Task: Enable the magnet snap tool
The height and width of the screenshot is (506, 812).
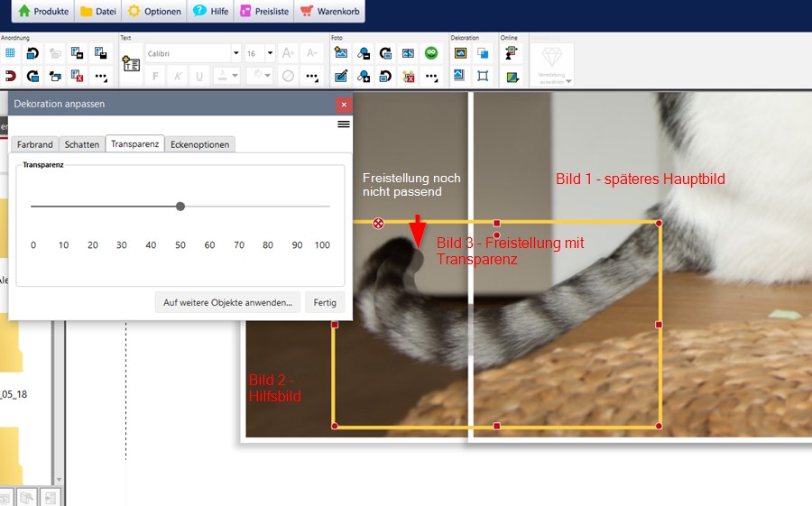Action: point(11,77)
